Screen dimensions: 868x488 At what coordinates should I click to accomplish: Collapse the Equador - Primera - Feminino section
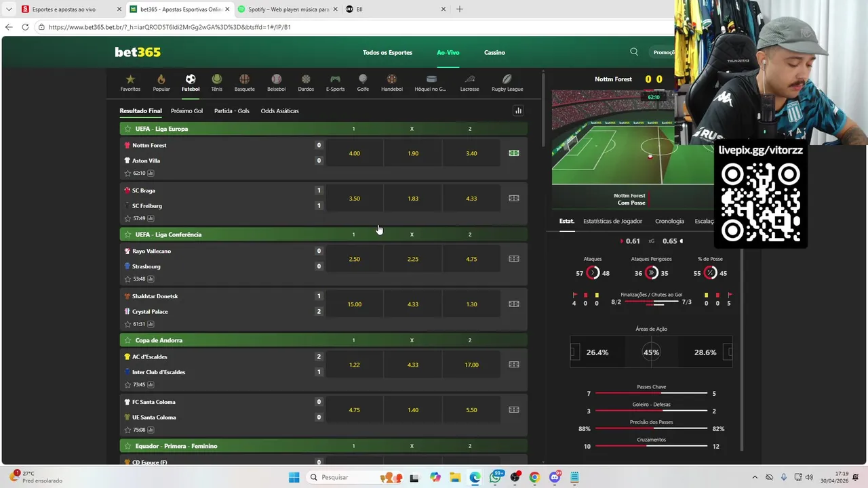tap(323, 446)
